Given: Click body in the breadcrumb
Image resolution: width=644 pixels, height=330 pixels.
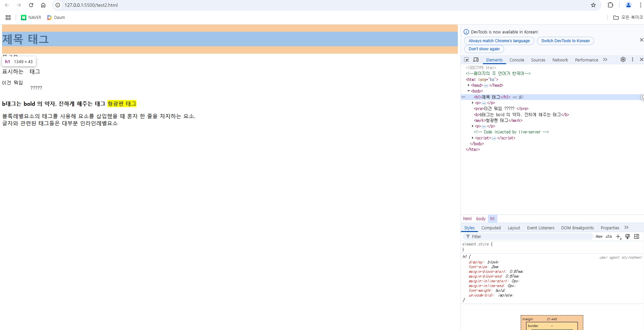Looking at the screenshot, I should 481,219.
